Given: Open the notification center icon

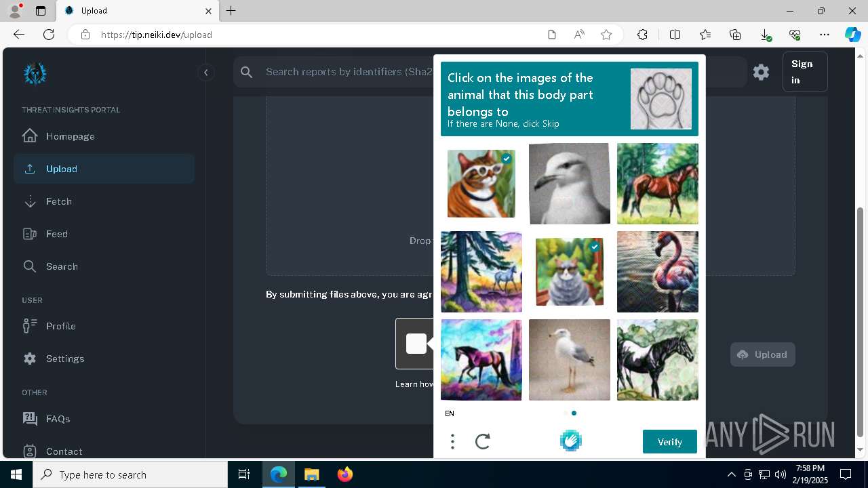Looking at the screenshot, I should [x=846, y=474].
